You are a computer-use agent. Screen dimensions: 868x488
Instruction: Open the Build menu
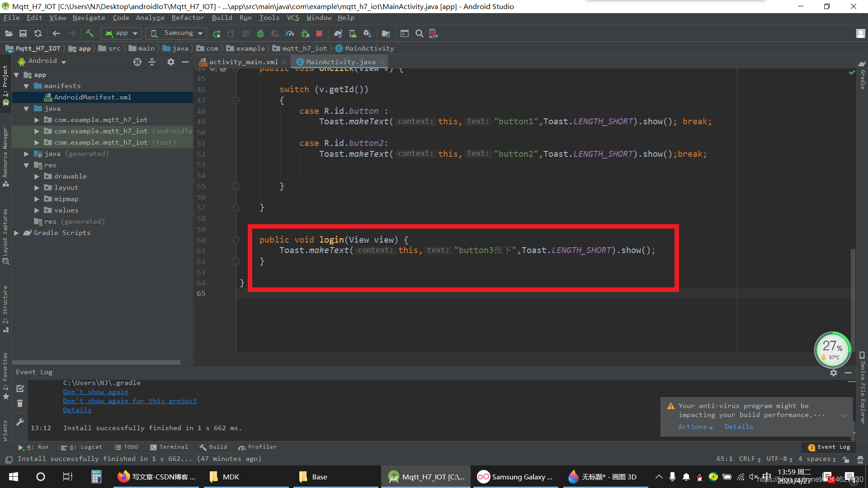click(222, 18)
